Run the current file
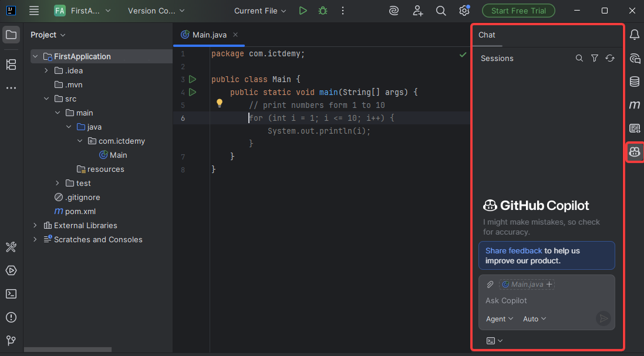 [x=303, y=11]
